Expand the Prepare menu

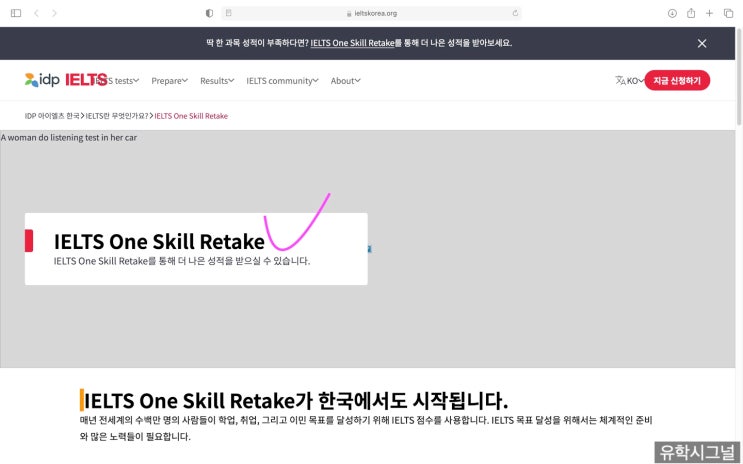(x=170, y=81)
